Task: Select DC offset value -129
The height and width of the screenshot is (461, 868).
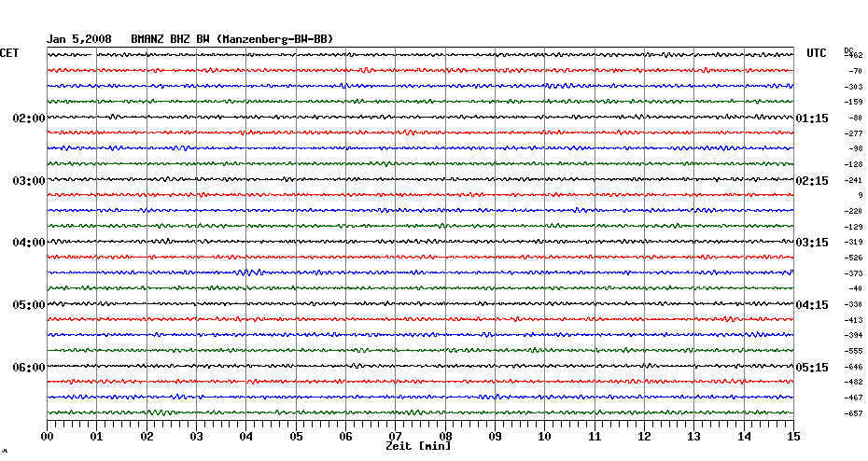Action: click(x=854, y=227)
